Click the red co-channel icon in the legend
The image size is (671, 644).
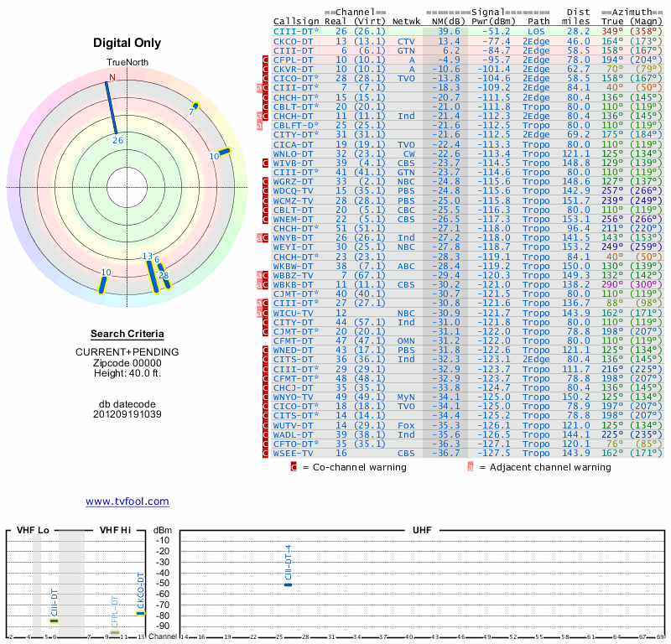coord(294,467)
